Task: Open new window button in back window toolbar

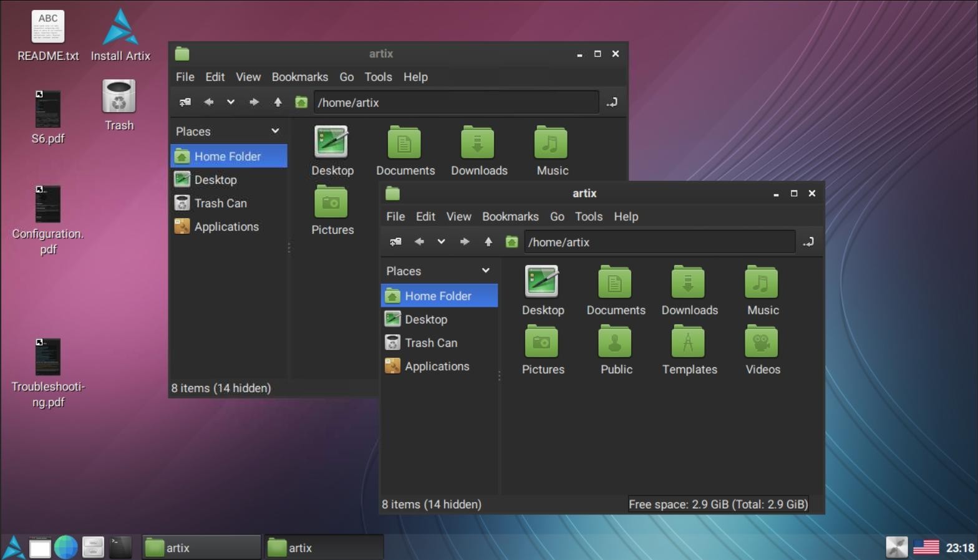Action: click(x=185, y=102)
